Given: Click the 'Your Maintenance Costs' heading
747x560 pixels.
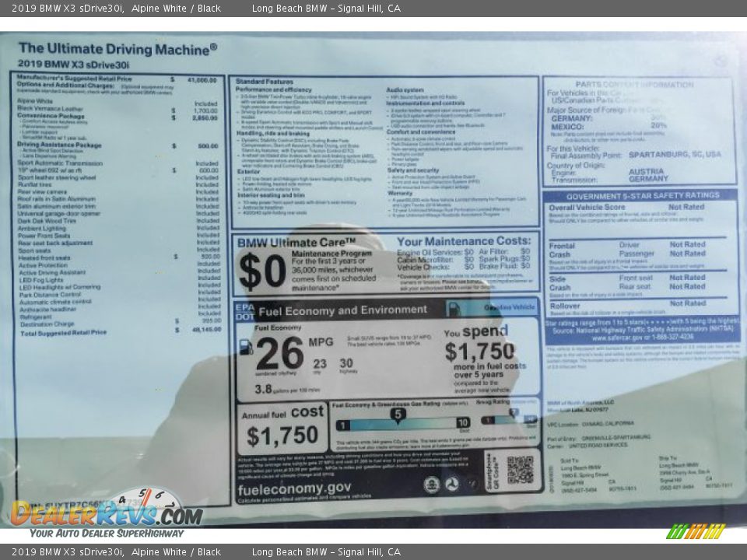Looking at the screenshot, I should pyautogui.click(x=464, y=241).
